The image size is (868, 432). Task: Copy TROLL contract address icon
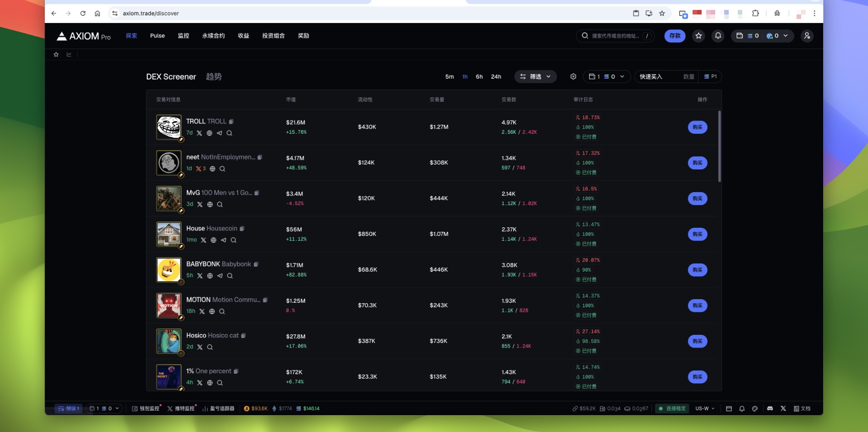point(231,122)
